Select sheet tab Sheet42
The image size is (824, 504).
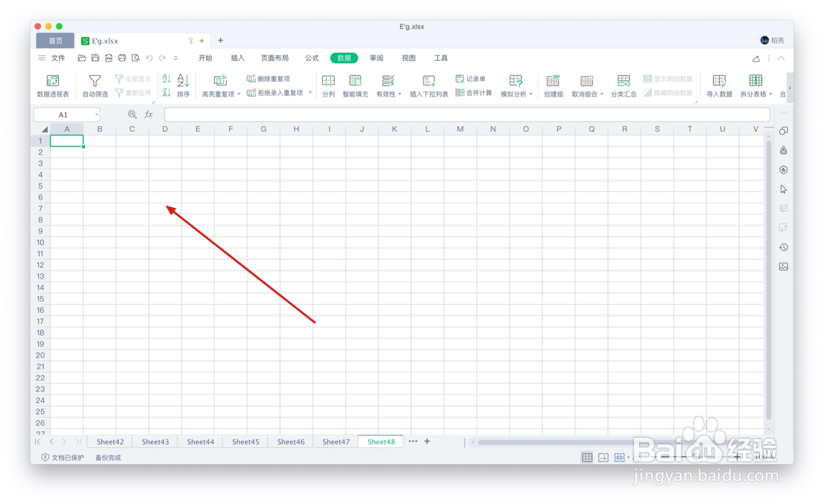tap(110, 442)
